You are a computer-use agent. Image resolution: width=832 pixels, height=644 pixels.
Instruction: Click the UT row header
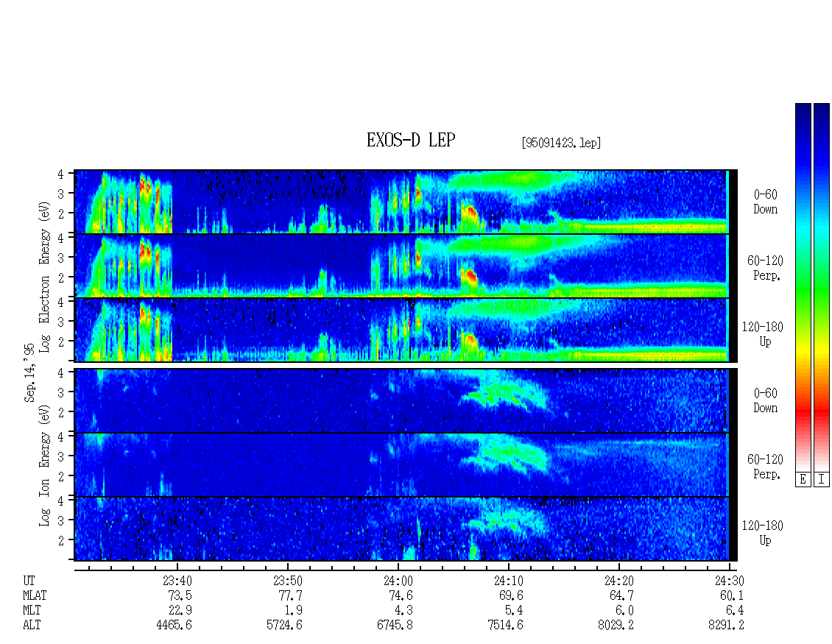[x=29, y=581]
